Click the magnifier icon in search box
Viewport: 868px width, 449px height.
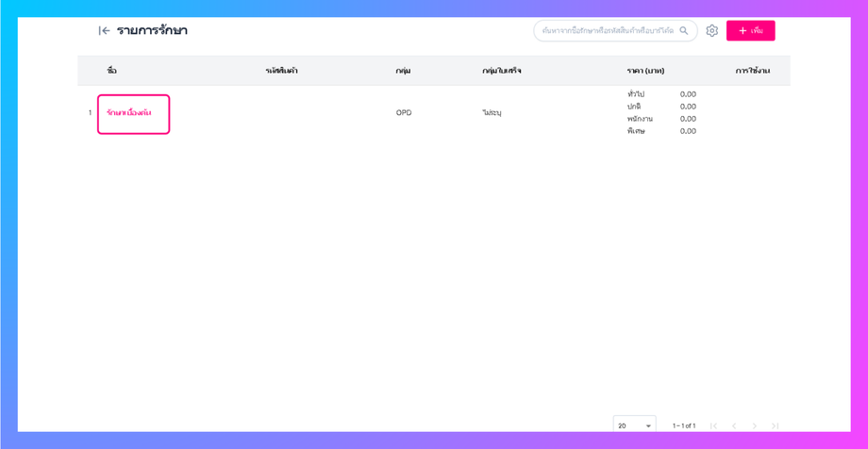point(684,30)
